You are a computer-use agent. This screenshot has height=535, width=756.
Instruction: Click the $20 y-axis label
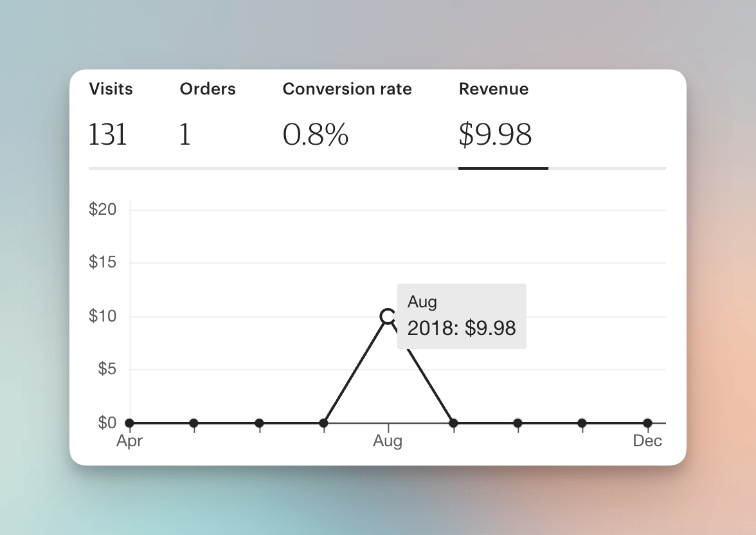coord(103,210)
